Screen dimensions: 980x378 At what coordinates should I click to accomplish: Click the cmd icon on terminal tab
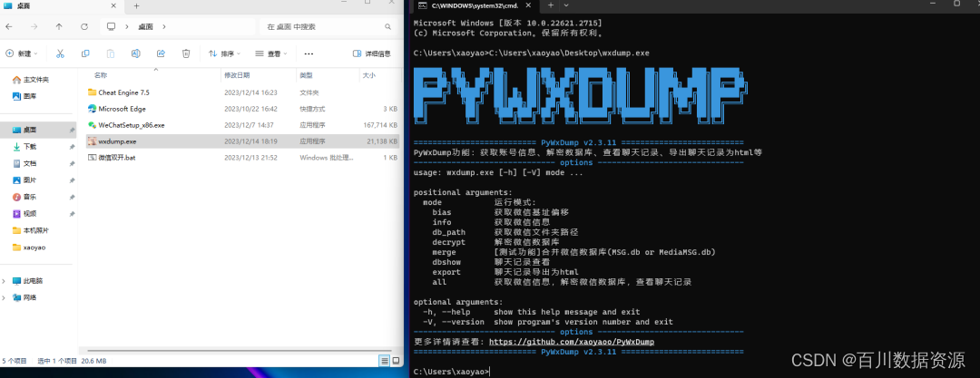pyautogui.click(x=423, y=5)
